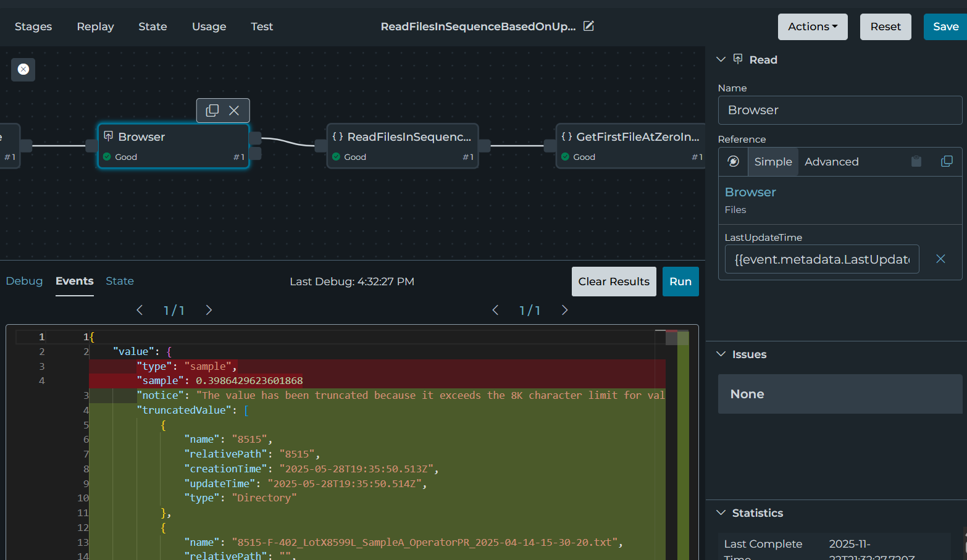967x560 pixels.
Task: Click the Name input field containing Browser
Action: pyautogui.click(x=839, y=110)
